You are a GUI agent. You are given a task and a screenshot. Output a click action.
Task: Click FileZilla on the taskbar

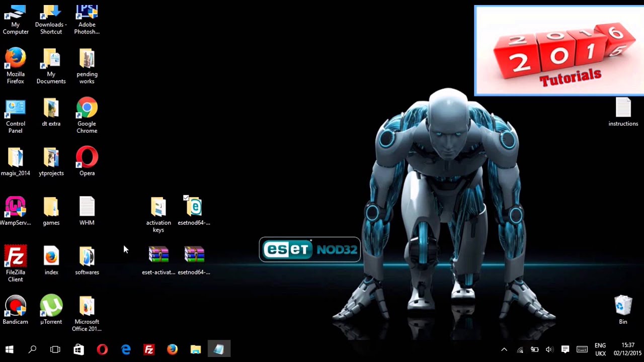(x=149, y=349)
